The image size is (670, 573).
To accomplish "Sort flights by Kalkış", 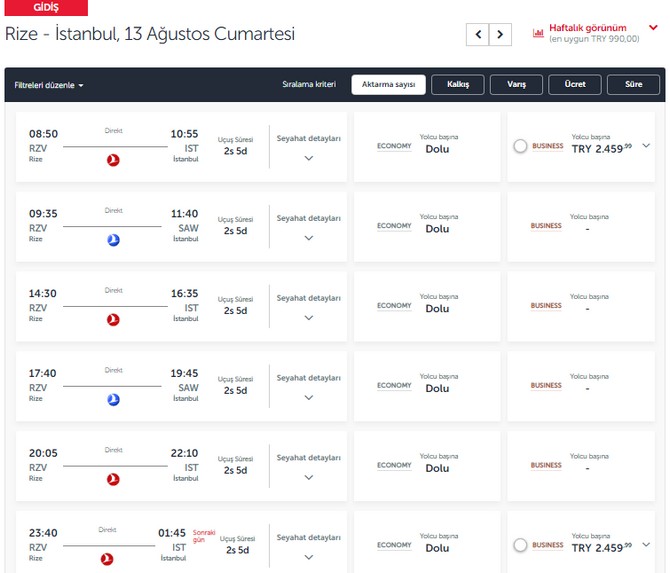I will coord(457,85).
